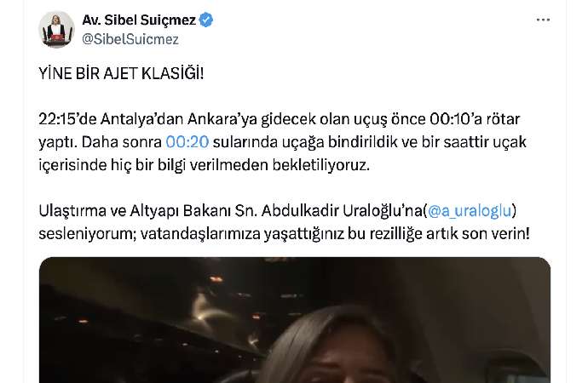The image size is (588, 383).
Task: Click the line starting with 22:15'de Antalya'dan
Action: click(279, 119)
